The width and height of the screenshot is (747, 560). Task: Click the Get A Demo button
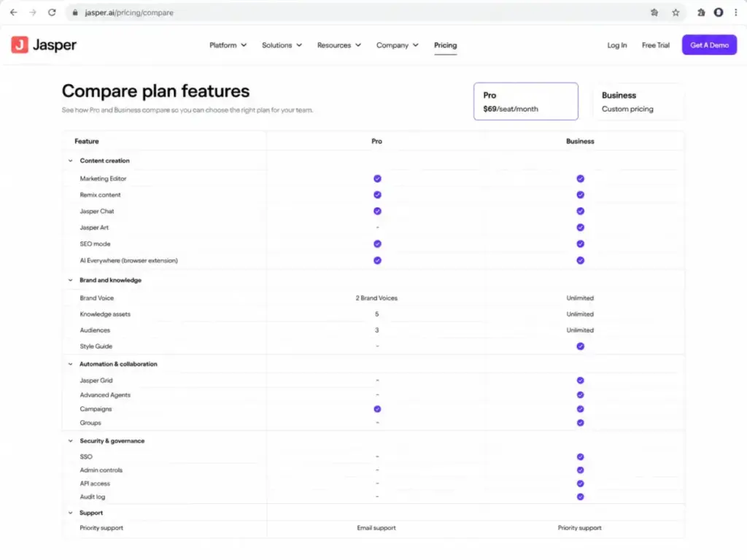(x=709, y=44)
